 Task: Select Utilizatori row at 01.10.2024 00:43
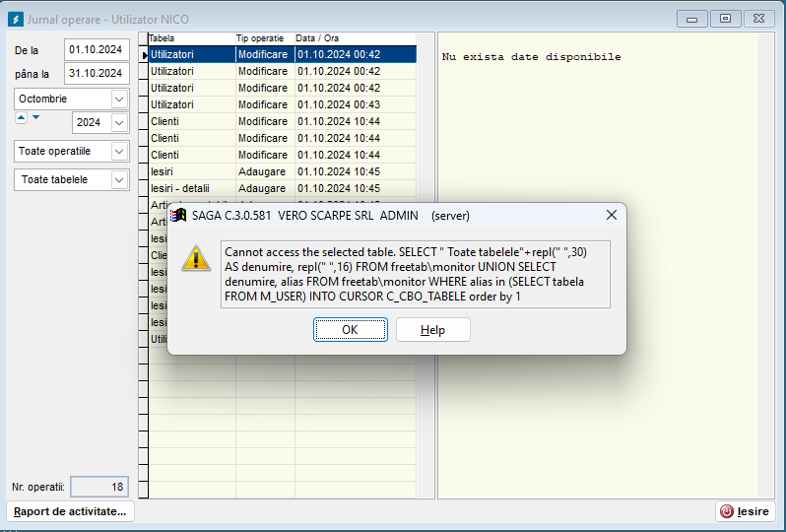click(x=283, y=104)
